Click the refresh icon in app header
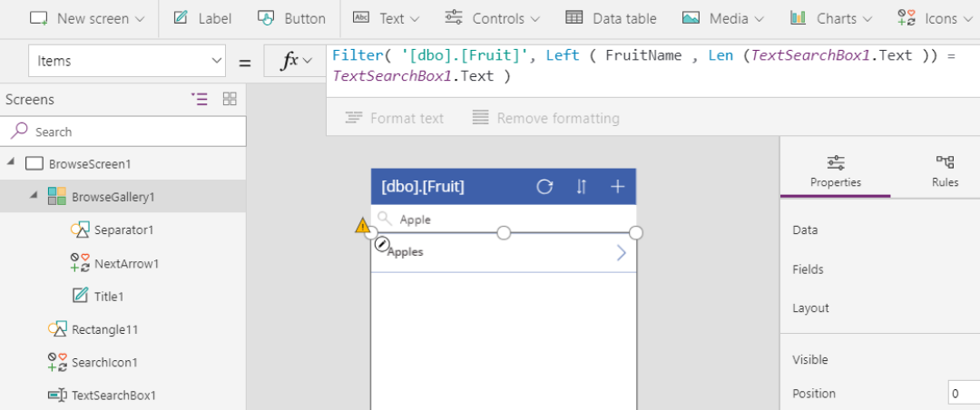 click(545, 186)
